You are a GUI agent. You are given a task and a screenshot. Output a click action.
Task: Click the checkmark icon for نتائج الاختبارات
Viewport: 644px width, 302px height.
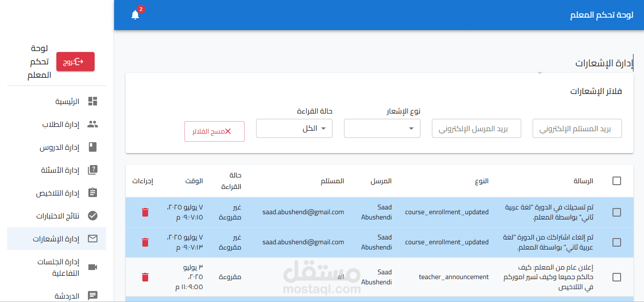93,216
